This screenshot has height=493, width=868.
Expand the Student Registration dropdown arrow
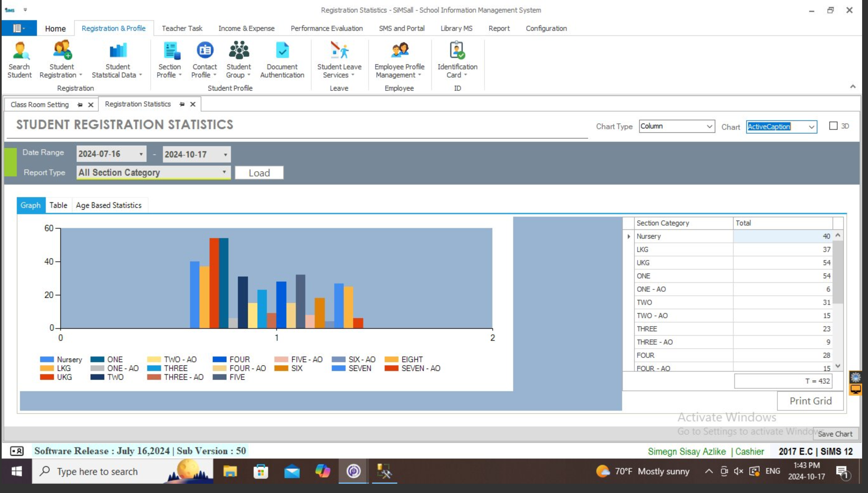[x=81, y=75]
